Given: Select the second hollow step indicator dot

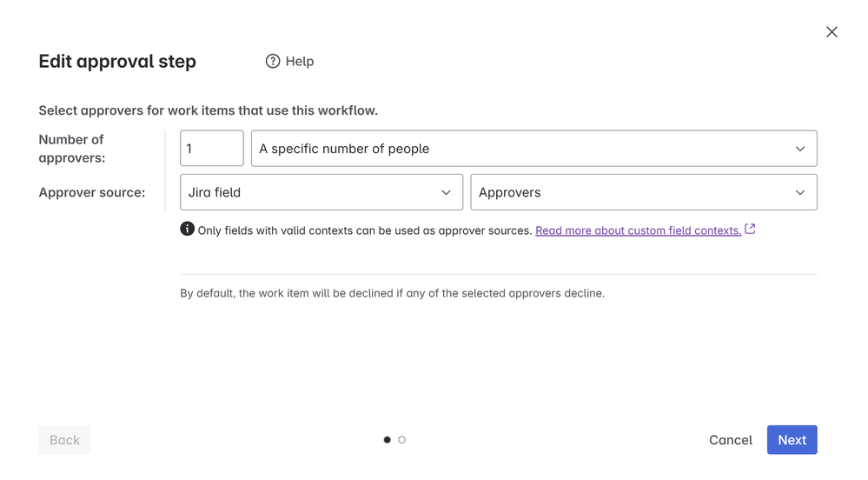Looking at the screenshot, I should coord(402,439).
